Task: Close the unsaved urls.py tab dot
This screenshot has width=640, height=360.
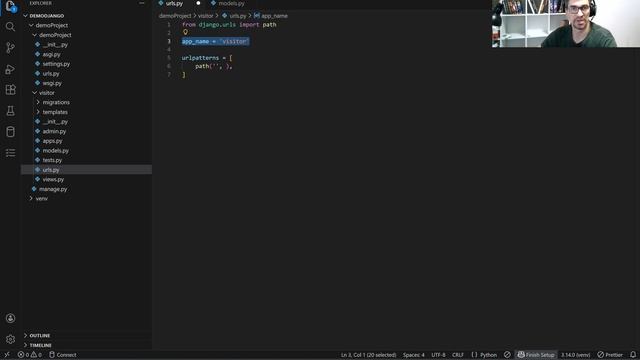Action: (198, 3)
